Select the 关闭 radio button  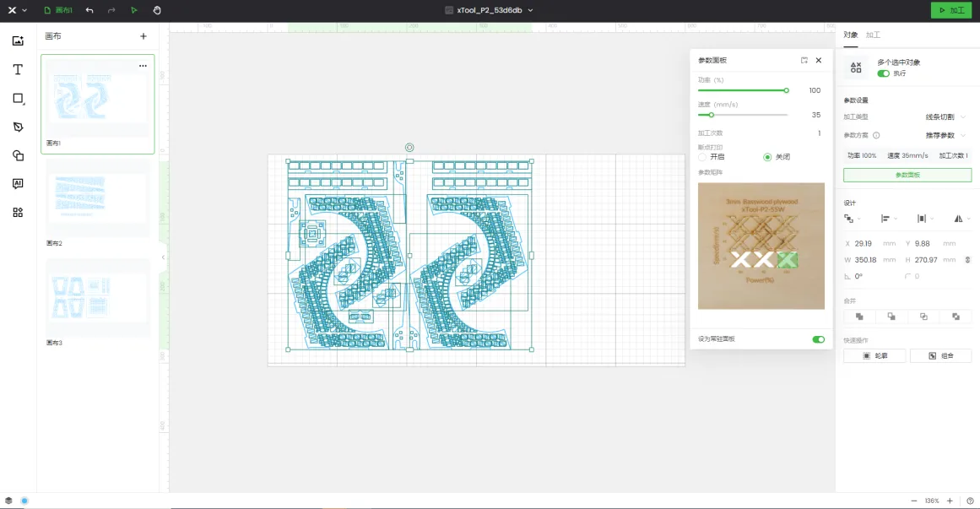(x=767, y=157)
